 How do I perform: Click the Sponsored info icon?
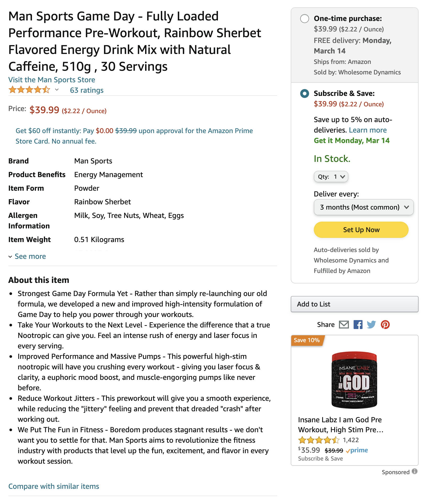click(414, 471)
